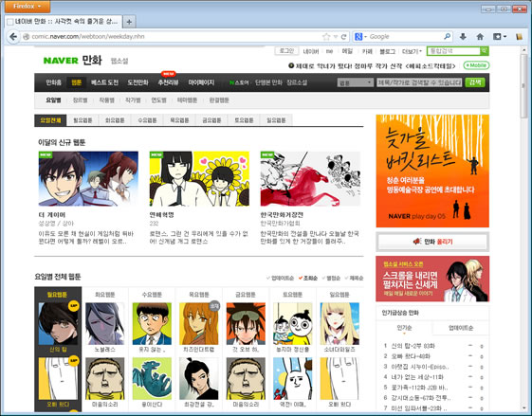Open the bookmarks menu toolbar icon

pyautogui.click(x=498, y=37)
